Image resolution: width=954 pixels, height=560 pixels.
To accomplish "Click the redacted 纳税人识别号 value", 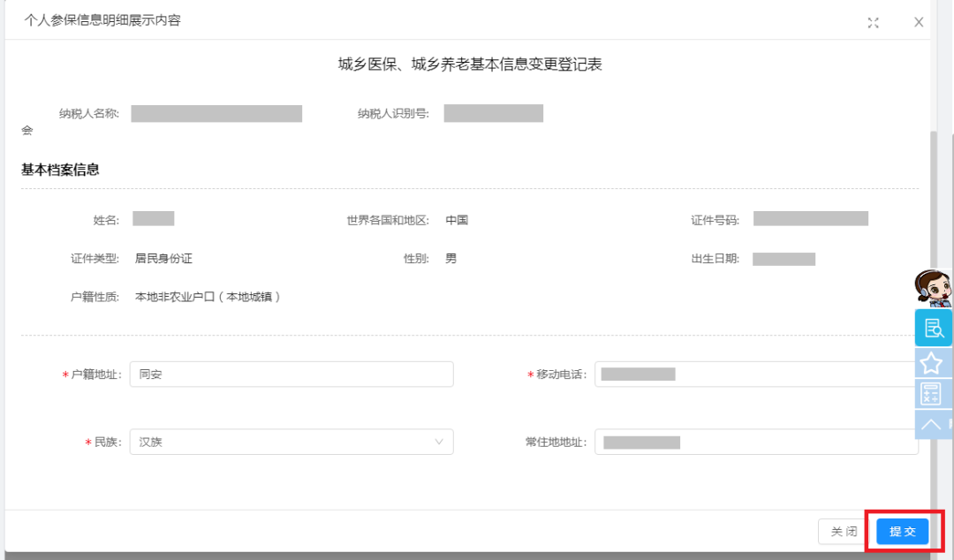I will [493, 113].
